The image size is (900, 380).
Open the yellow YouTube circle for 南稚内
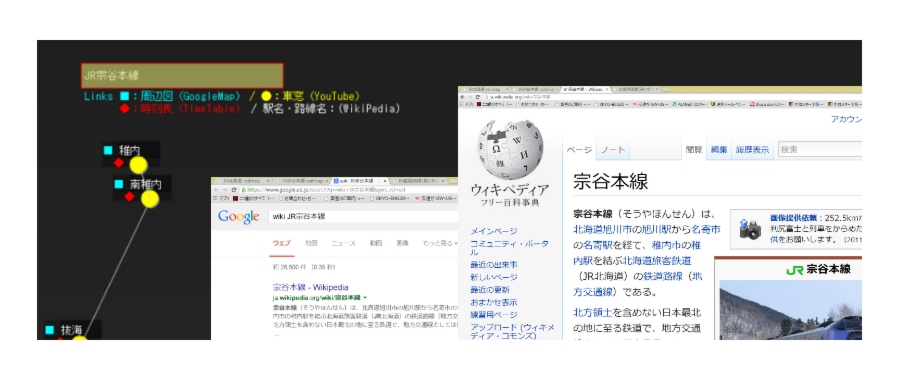150,199
